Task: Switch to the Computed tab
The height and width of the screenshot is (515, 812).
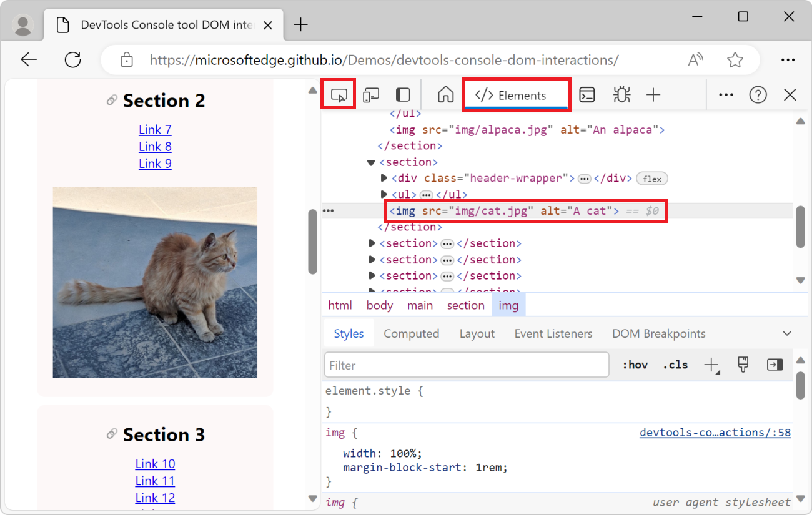Action: coord(412,333)
